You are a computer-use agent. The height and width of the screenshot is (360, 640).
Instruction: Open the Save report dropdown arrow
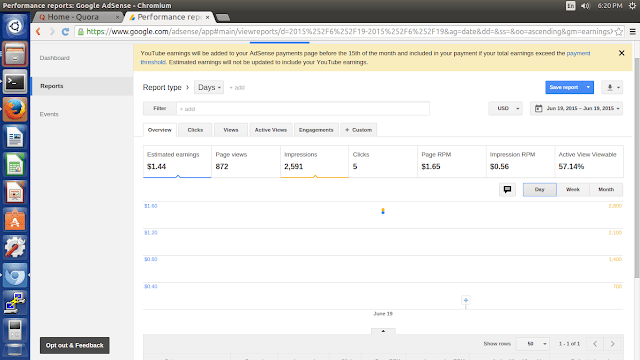pyautogui.click(x=588, y=87)
